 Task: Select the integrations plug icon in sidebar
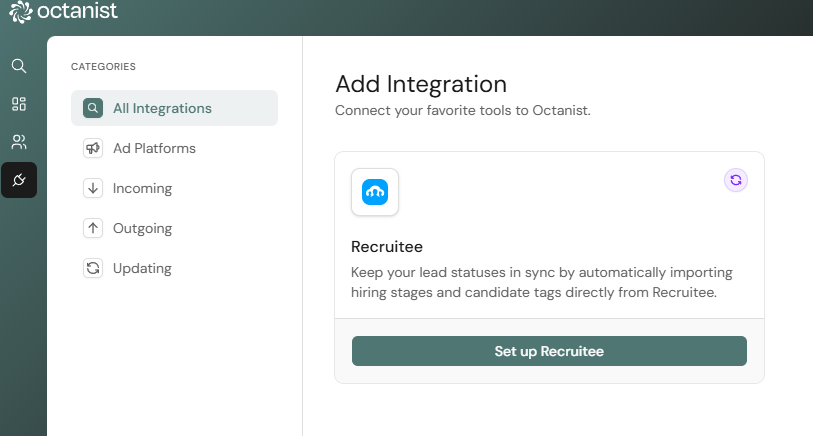[19, 180]
